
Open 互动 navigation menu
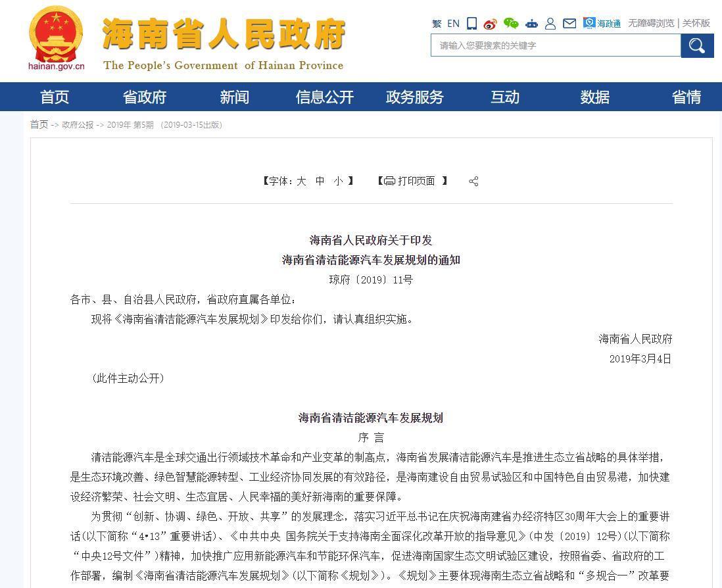click(504, 97)
